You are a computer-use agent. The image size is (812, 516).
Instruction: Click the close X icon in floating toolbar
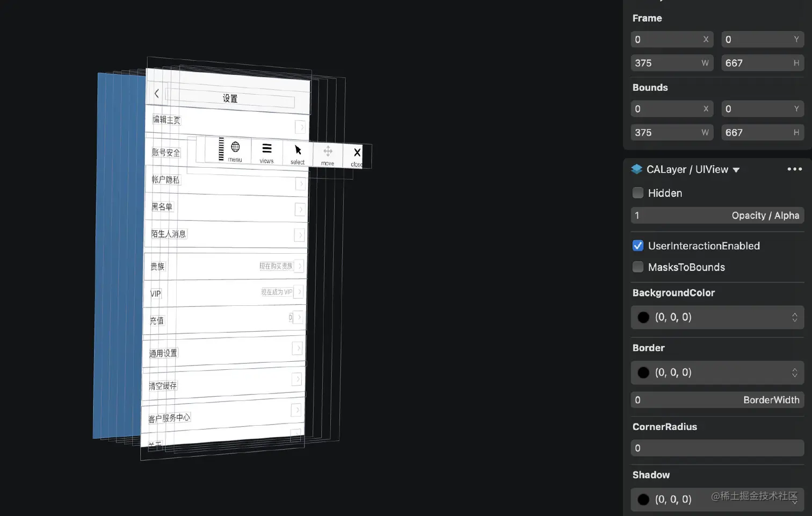[x=357, y=153]
